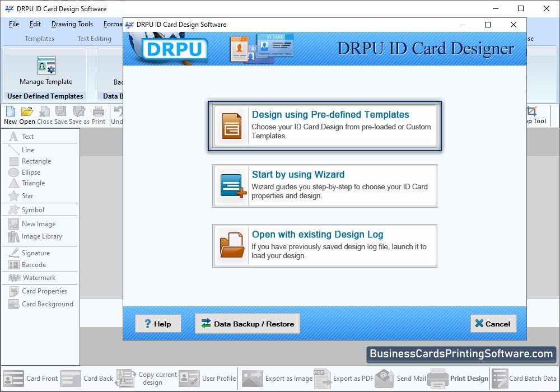Image resolution: width=560 pixels, height=392 pixels.
Task: Add a Watermark to card
Action: (40, 278)
